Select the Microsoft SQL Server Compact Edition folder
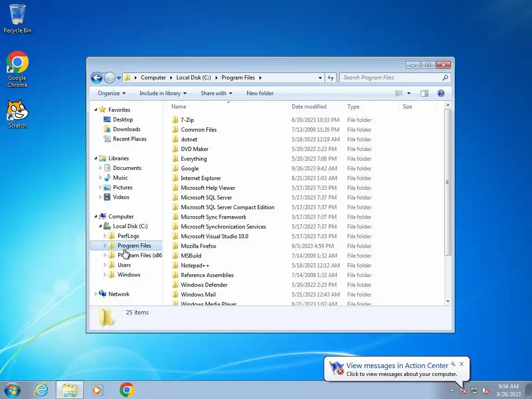The height and width of the screenshot is (399, 532). pyautogui.click(x=227, y=207)
